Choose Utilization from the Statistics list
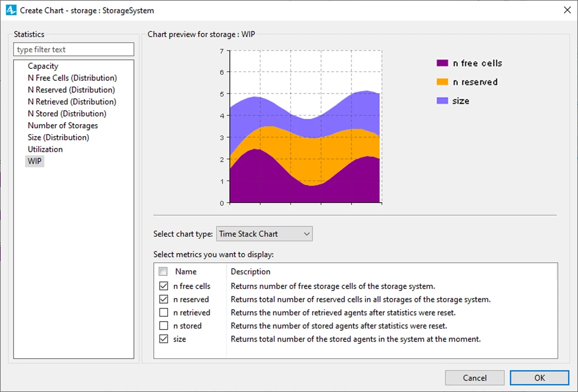The image size is (578, 392). 45,149
